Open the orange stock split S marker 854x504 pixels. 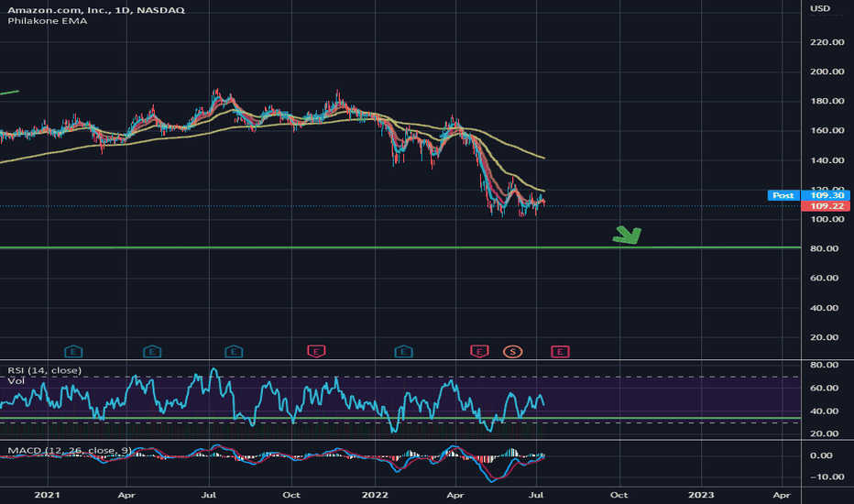click(512, 352)
